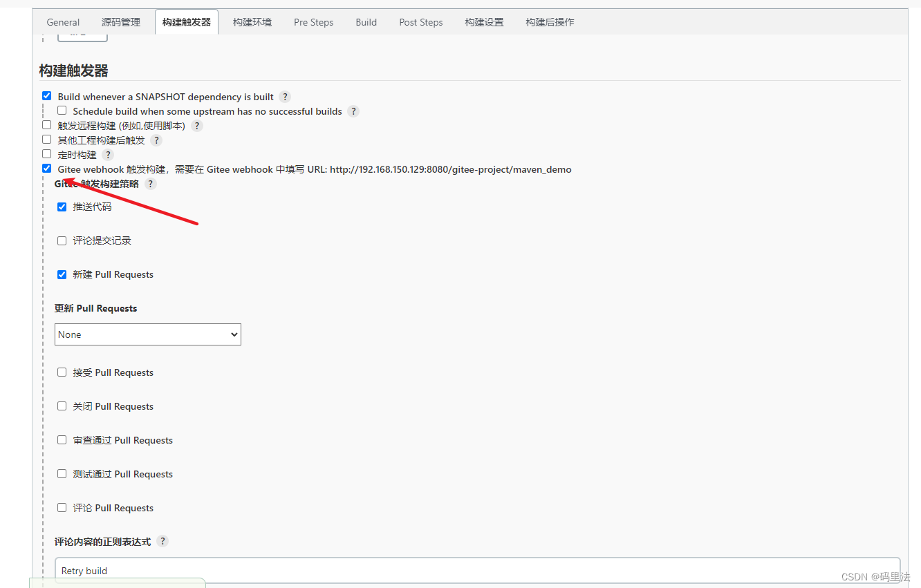Uncheck Build whenever a SNAPSHOT dependency is built
Viewport: 921px width, 588px height.
pos(47,96)
